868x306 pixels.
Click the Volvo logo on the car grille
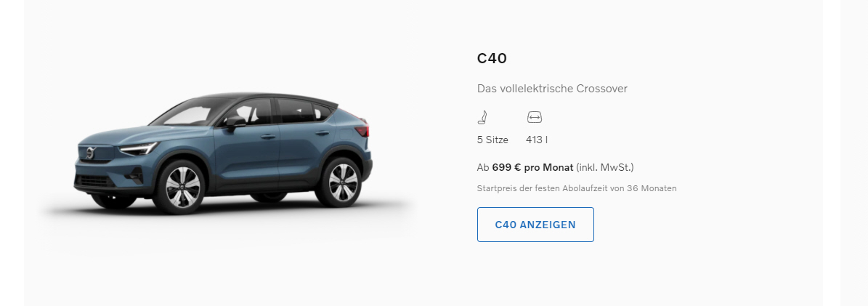pos(90,153)
